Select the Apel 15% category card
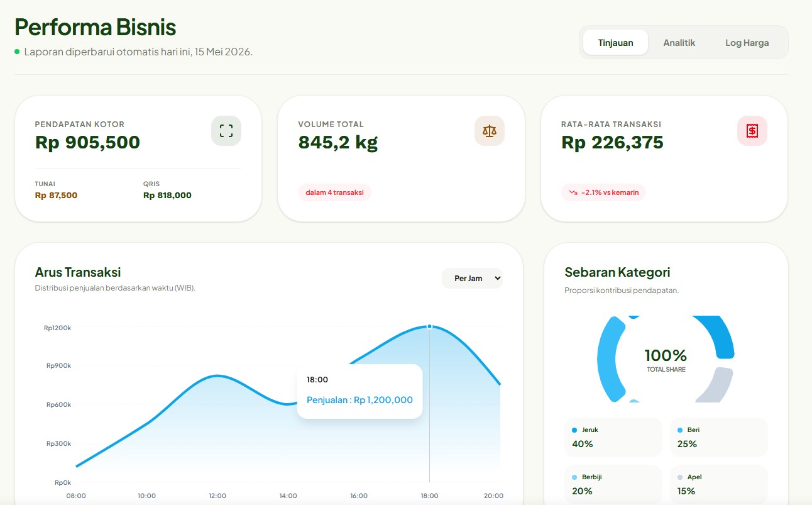812x505 pixels. coord(719,484)
